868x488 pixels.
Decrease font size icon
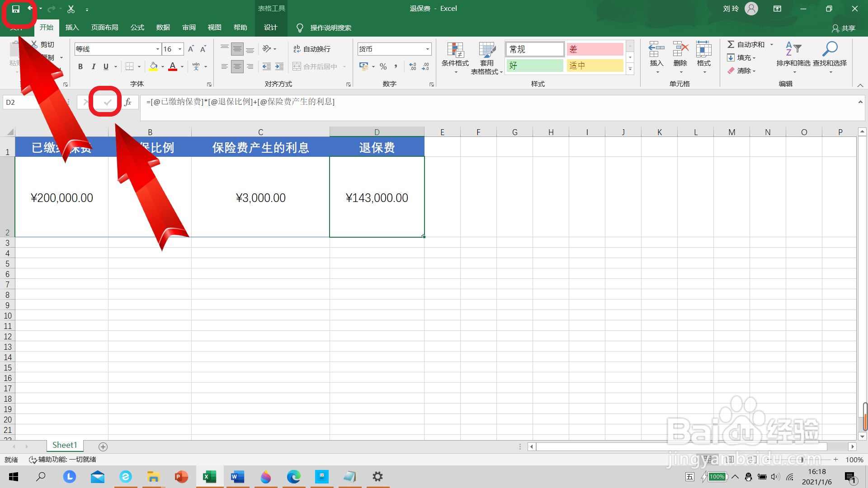[203, 49]
